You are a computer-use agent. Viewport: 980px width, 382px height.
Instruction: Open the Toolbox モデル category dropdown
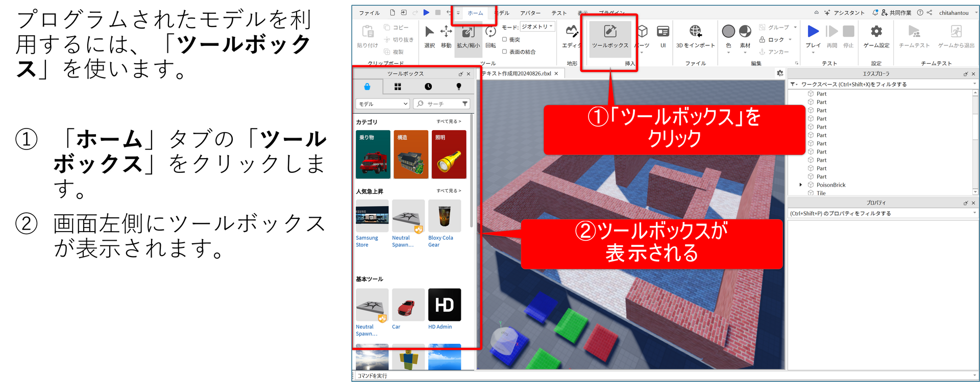[383, 104]
